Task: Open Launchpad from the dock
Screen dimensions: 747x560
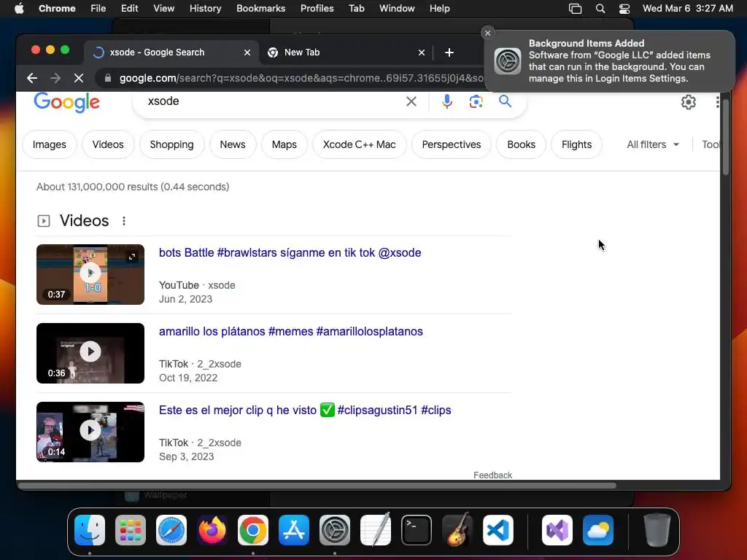Action: tap(131, 530)
